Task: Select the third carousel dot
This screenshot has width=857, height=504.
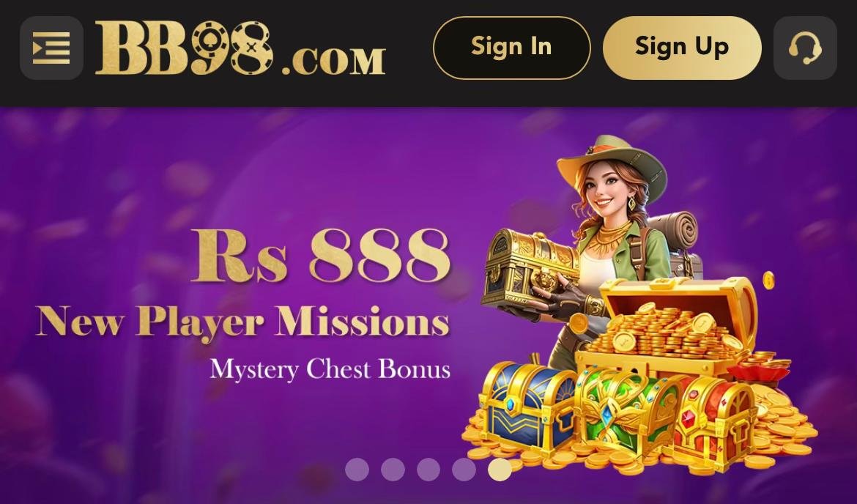Action: pyautogui.click(x=428, y=470)
